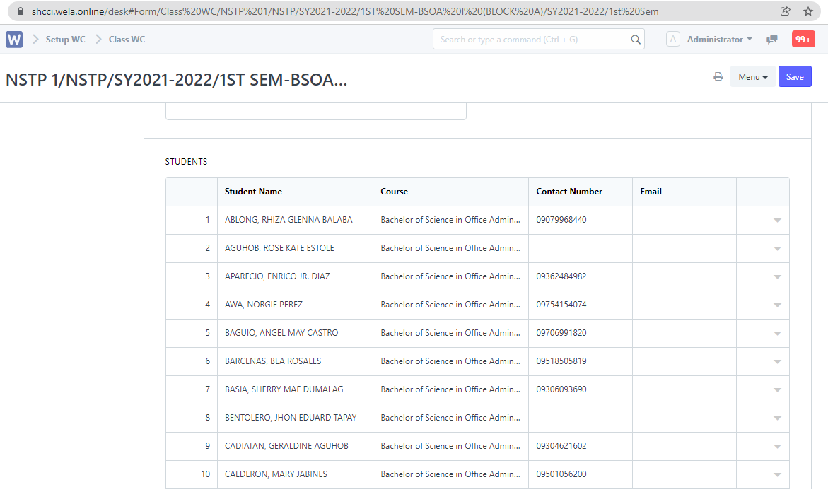Open the 99+ notifications badge

[803, 40]
